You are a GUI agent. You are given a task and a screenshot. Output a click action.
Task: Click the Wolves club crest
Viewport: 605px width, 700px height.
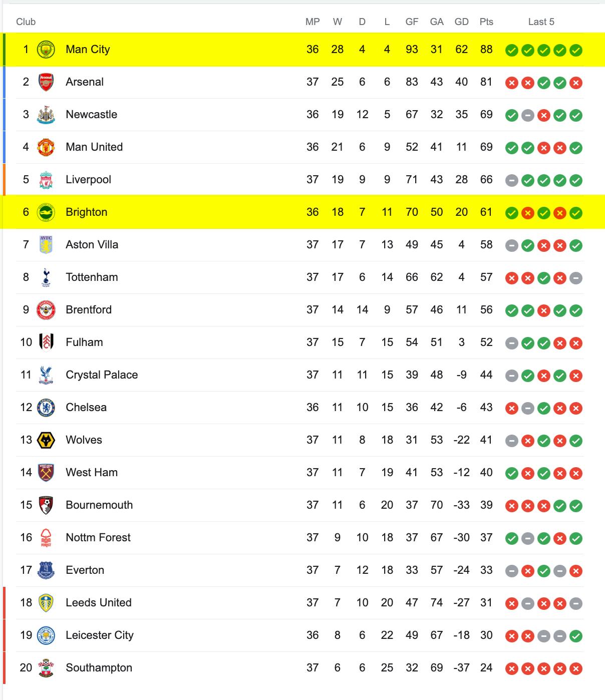click(46, 440)
